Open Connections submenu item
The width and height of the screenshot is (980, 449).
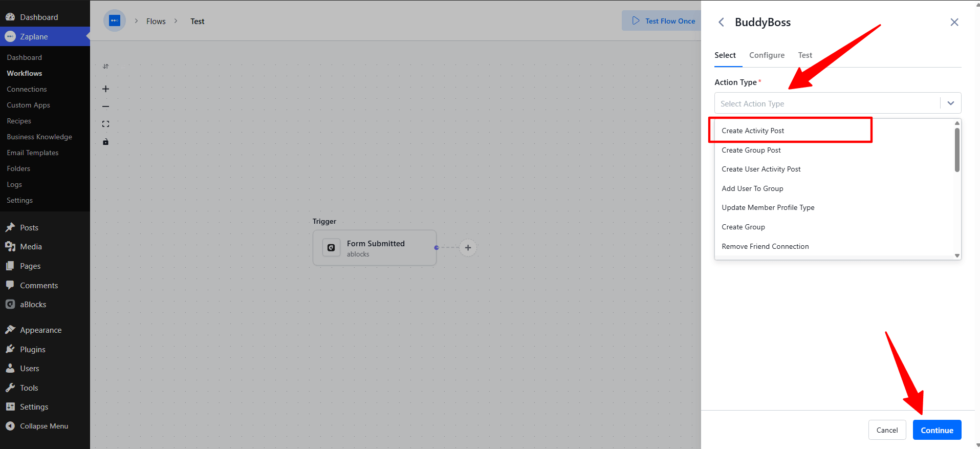27,89
